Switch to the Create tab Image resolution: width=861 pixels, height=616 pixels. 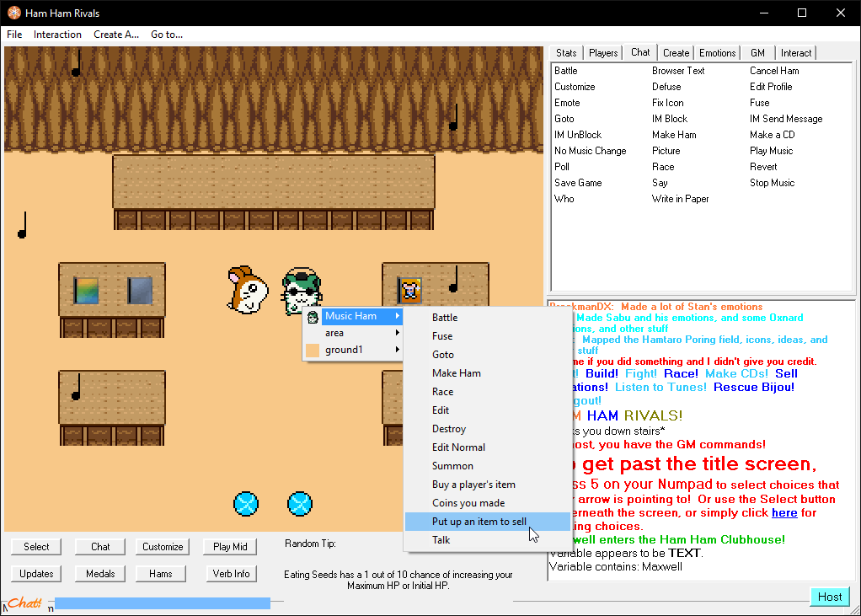[676, 53]
